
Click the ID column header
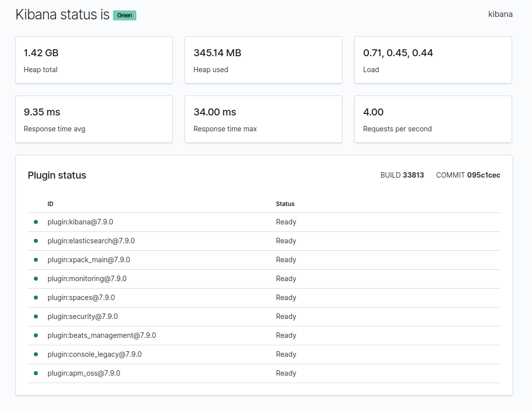[50, 204]
